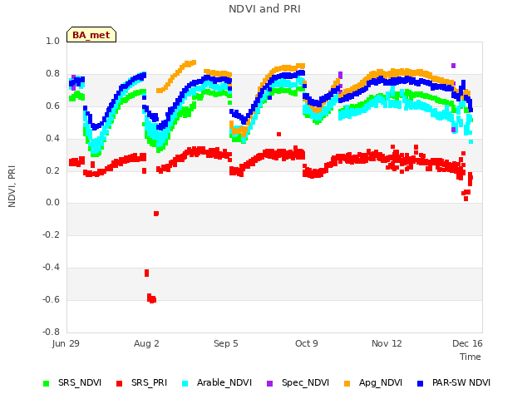Click the Apg_NDVI legend label

(x=381, y=382)
